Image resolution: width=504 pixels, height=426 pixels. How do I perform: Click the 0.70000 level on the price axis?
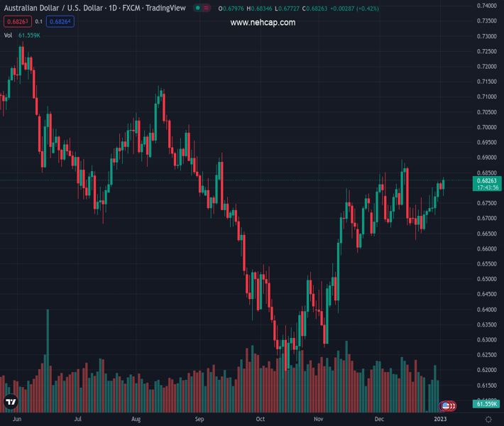(486, 127)
